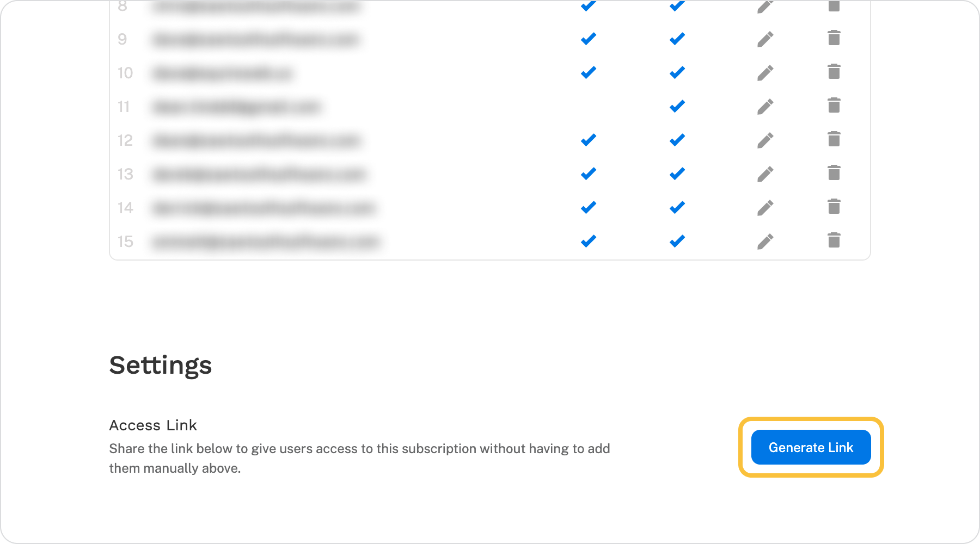The height and width of the screenshot is (544, 980).
Task: Enable the empty first checkbox in row 11
Action: coord(589,107)
